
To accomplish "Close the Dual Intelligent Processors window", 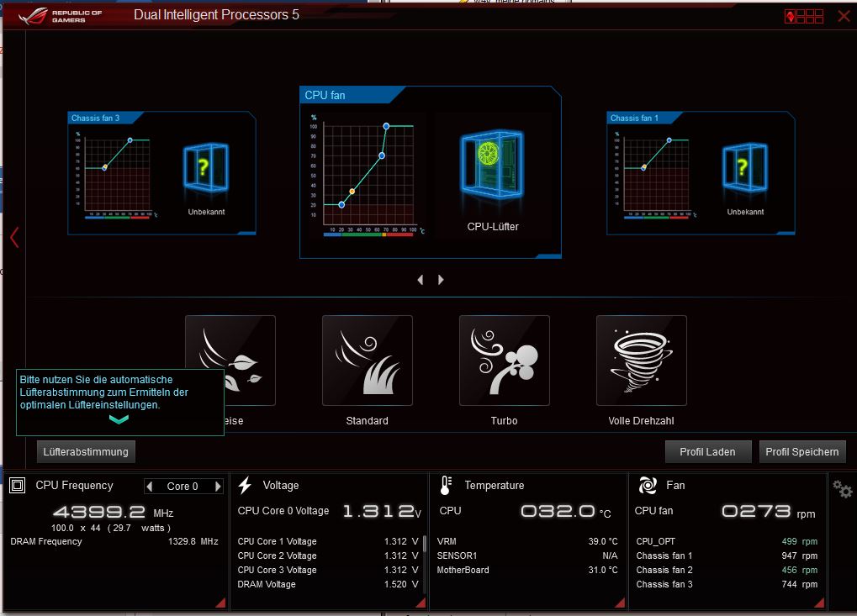I will (x=844, y=16).
